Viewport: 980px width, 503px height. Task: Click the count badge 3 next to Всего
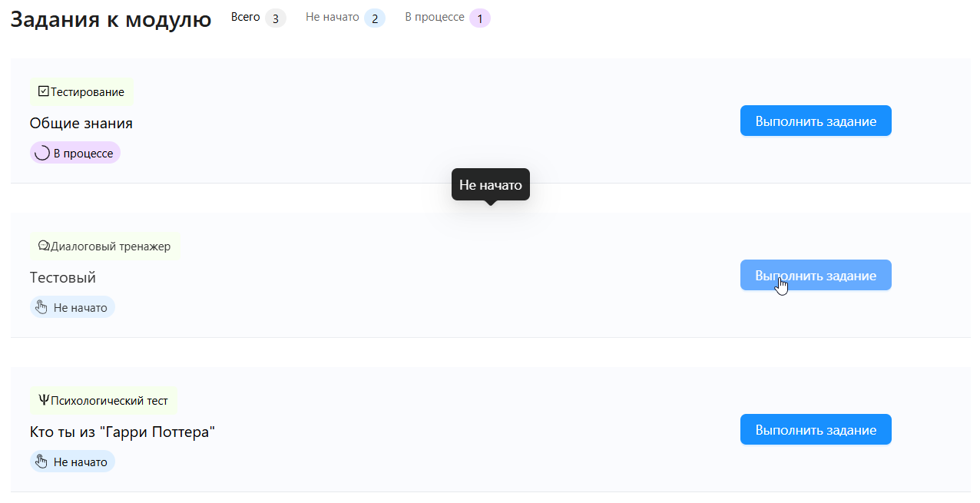click(275, 18)
